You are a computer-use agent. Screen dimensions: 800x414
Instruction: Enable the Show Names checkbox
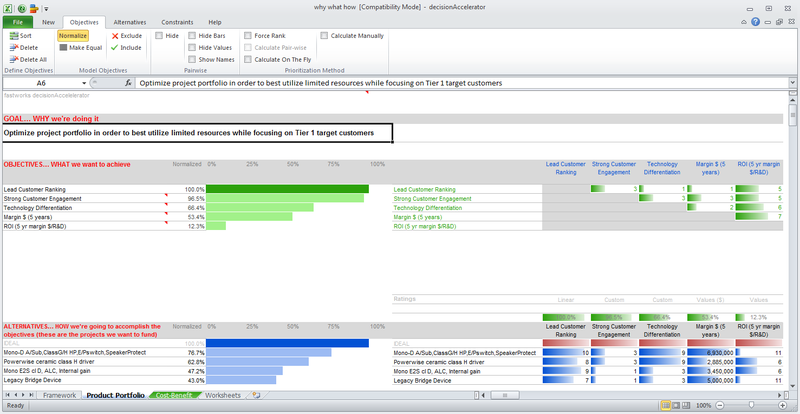pos(192,59)
